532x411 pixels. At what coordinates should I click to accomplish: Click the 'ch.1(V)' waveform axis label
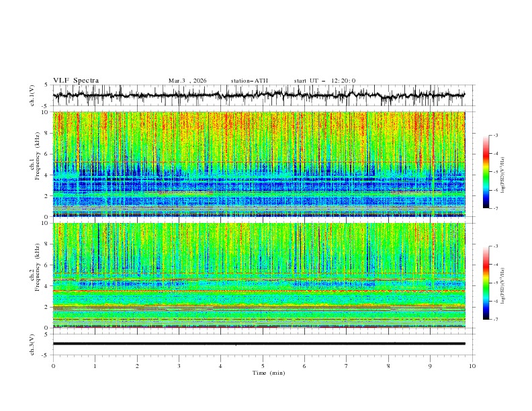coord(32,95)
